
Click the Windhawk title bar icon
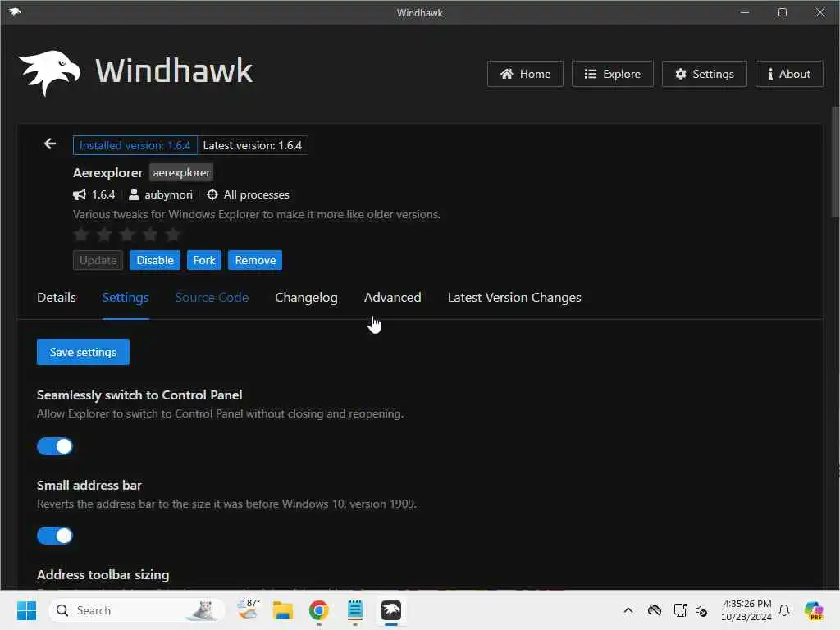pyautogui.click(x=15, y=11)
